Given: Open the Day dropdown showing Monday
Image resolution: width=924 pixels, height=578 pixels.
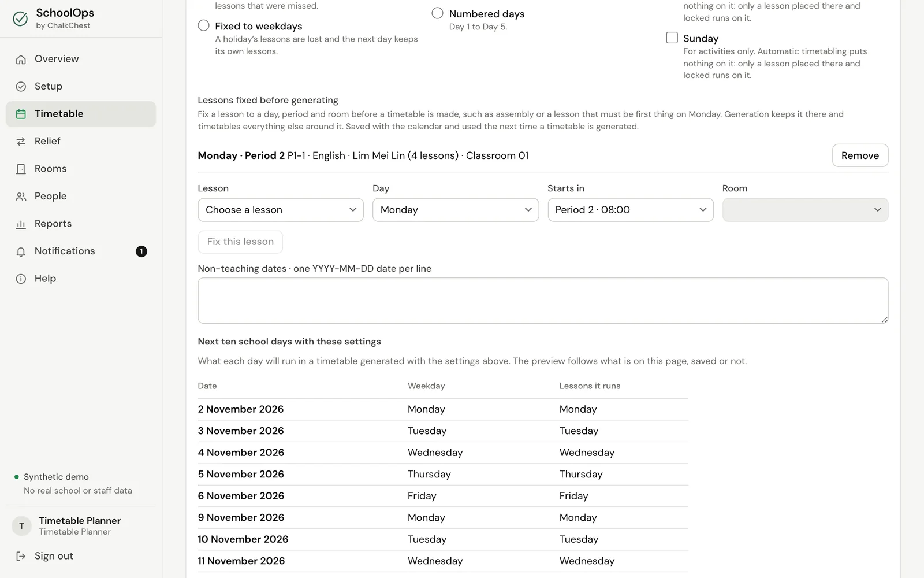Looking at the screenshot, I should click(456, 210).
